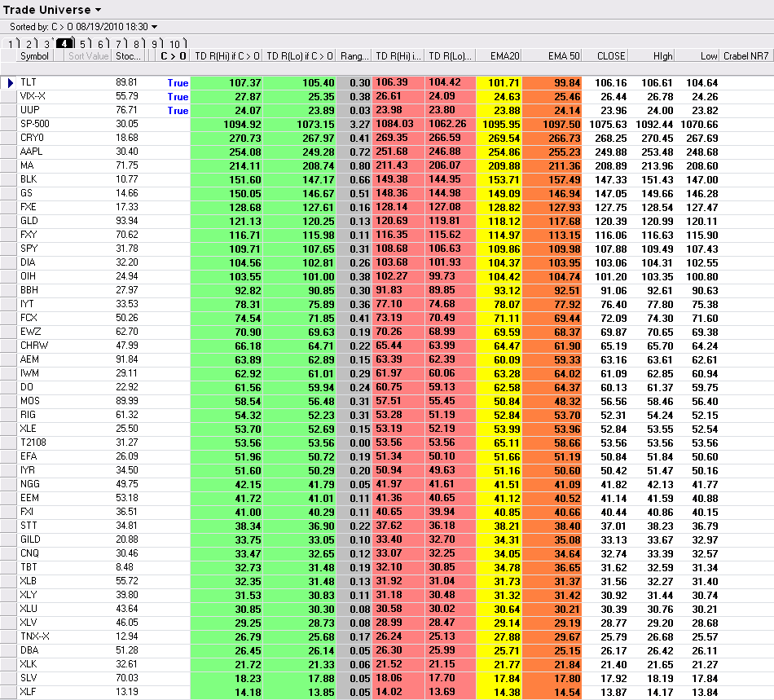This screenshot has width=774, height=700.
Task: Expand the Sorted by C > O dropdown
Action: [x=155, y=27]
